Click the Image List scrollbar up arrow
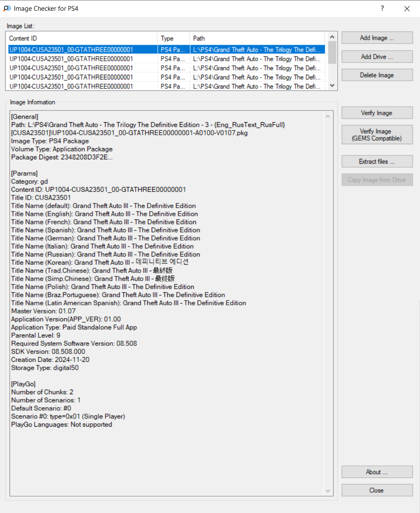 point(332,37)
